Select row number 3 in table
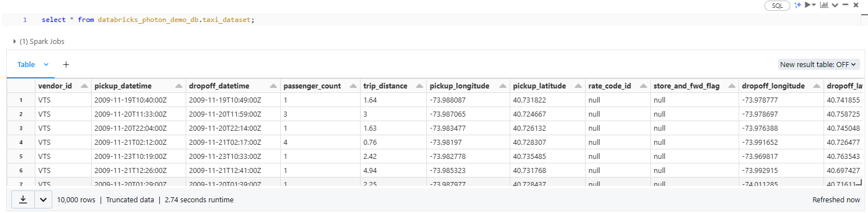Image resolution: width=868 pixels, height=213 pixels. [21, 128]
